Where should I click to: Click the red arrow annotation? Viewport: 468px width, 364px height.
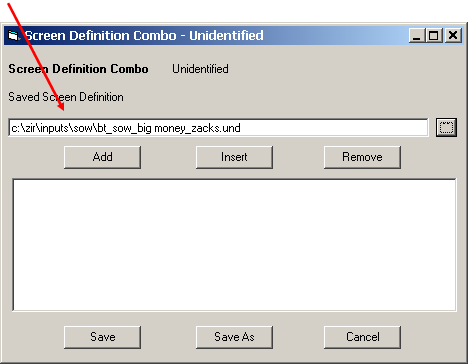(x=36, y=57)
